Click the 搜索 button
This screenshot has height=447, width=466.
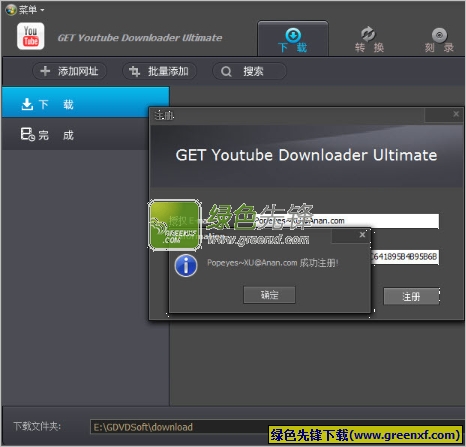pos(249,71)
